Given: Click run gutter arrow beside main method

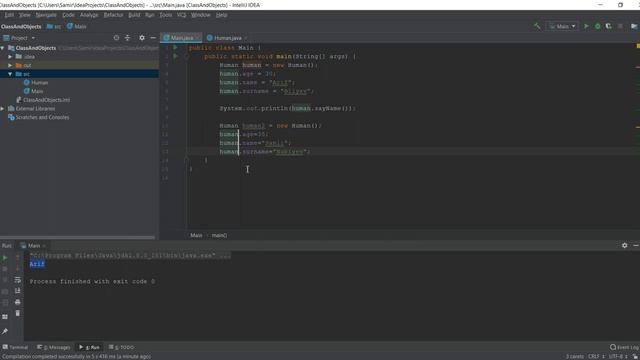Looking at the screenshot, I should (x=176, y=56).
